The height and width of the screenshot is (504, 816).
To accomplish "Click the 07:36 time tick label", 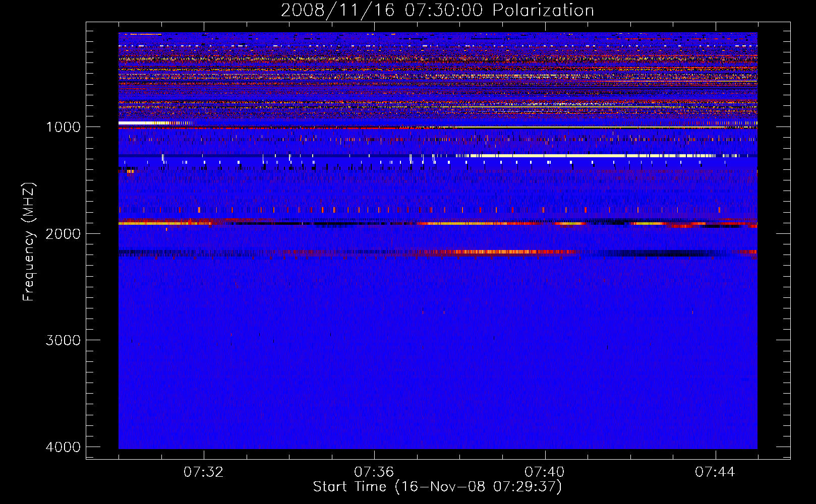I will [x=374, y=472].
